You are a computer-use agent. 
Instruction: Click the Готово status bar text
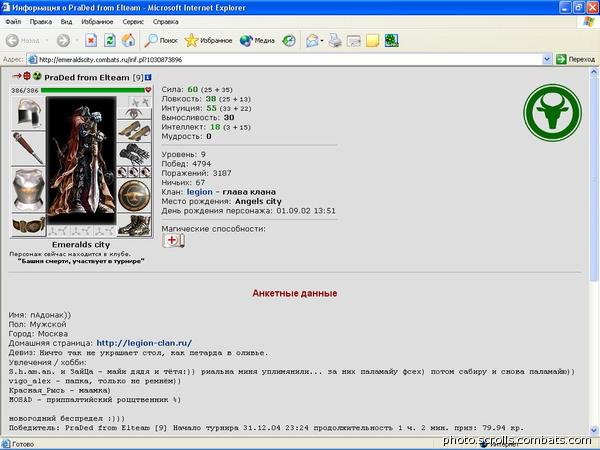pyautogui.click(x=23, y=444)
